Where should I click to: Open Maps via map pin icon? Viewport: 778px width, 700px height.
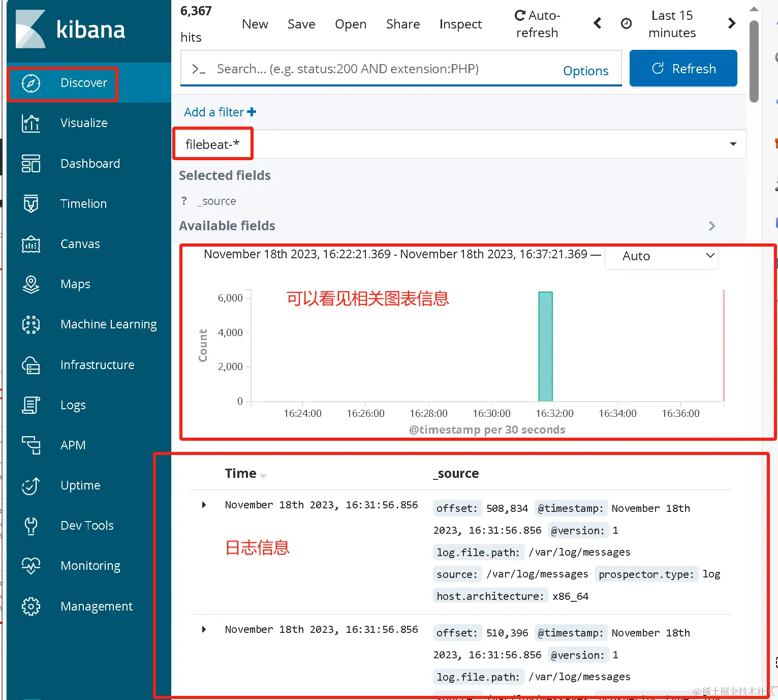tap(31, 284)
